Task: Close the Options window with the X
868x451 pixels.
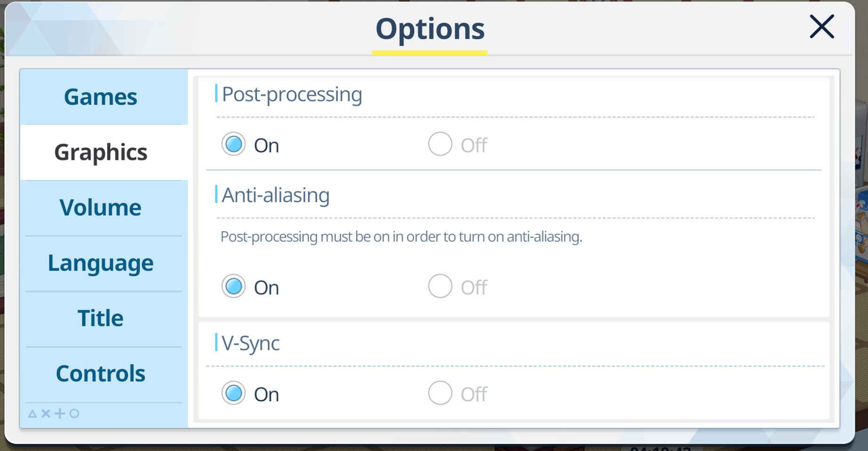Action: (822, 26)
